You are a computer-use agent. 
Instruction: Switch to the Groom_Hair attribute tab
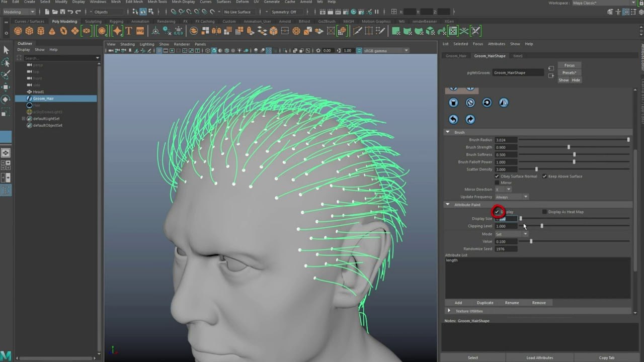456,56
